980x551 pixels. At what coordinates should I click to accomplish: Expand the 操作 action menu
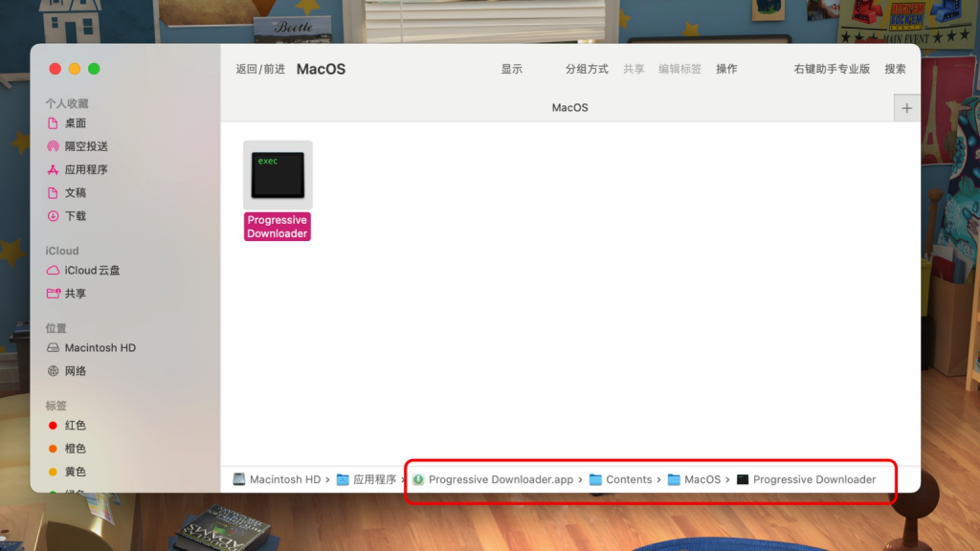(726, 69)
